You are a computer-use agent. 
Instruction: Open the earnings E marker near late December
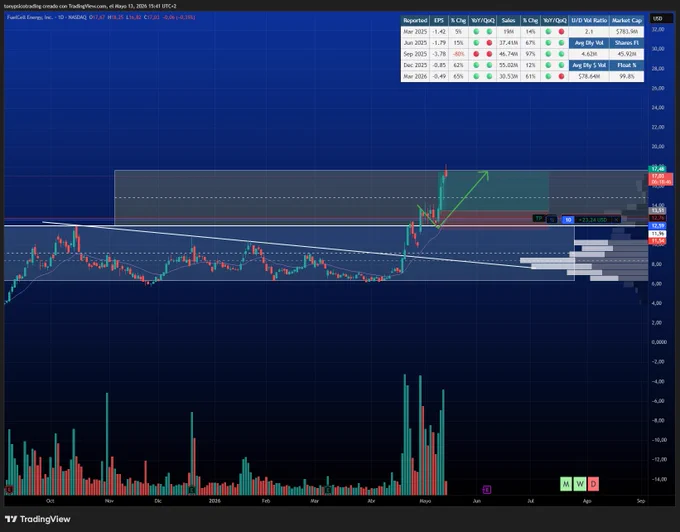click(x=192, y=490)
